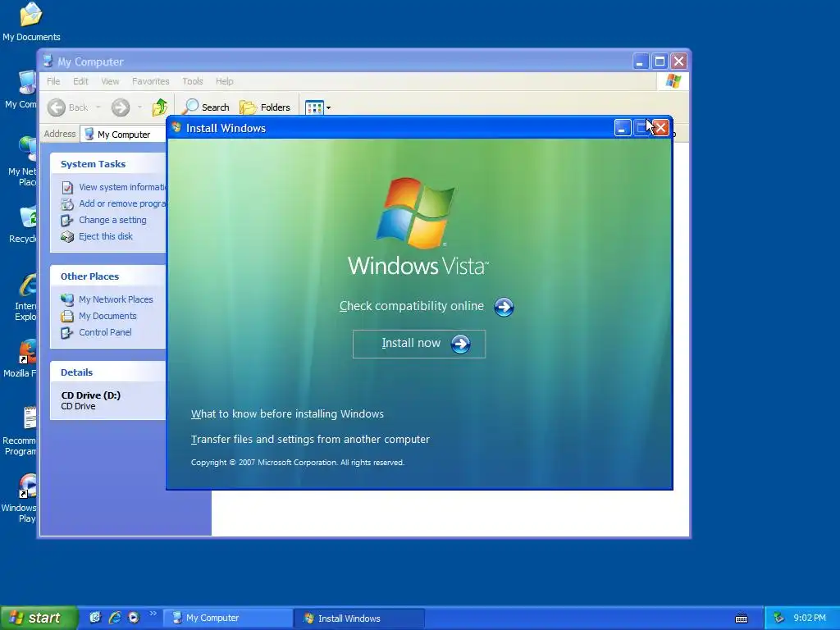Open the Start menu
Image resolution: width=840 pixels, height=630 pixels.
[38, 618]
